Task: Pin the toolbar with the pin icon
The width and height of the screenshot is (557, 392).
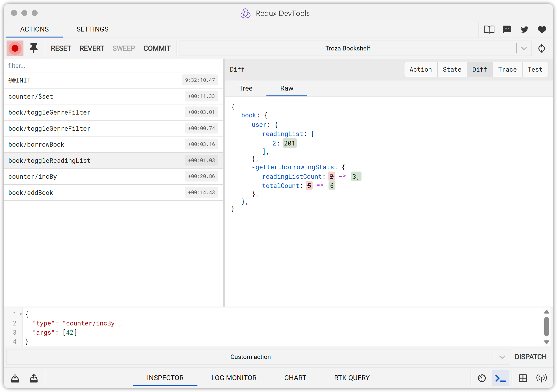Action: coord(33,48)
